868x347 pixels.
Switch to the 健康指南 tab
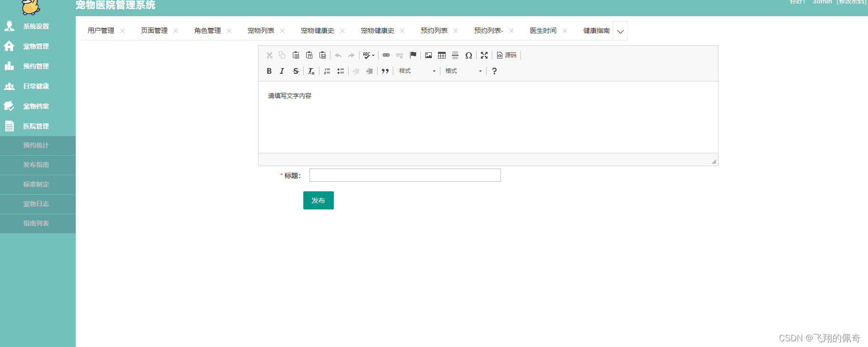[597, 30]
